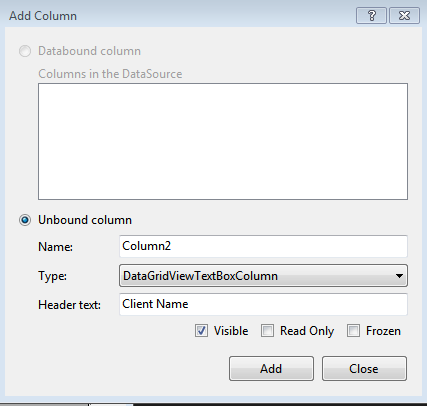Select the Databound column radio button
427x406 pixels.
(x=25, y=51)
